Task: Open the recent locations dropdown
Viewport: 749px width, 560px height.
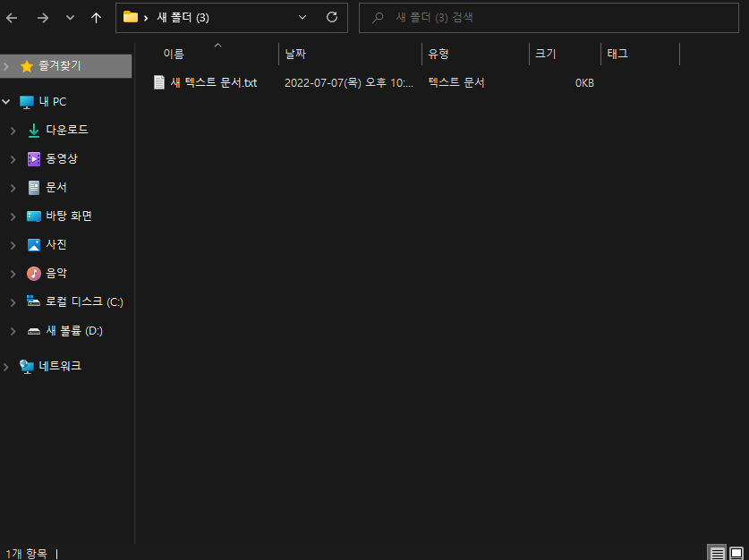Action: (70, 17)
